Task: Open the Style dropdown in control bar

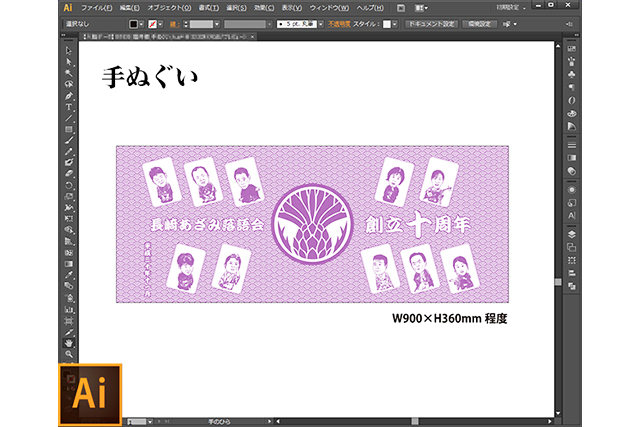Action: pyautogui.click(x=392, y=21)
